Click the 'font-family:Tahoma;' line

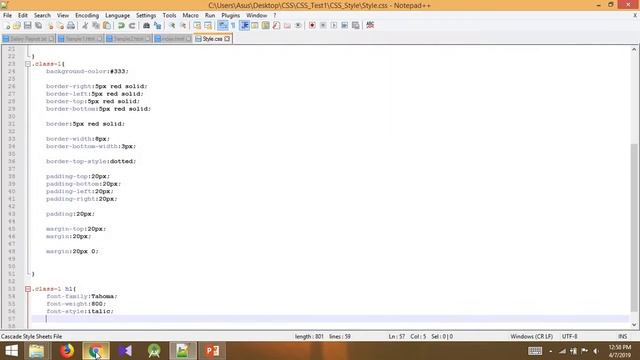81,296
